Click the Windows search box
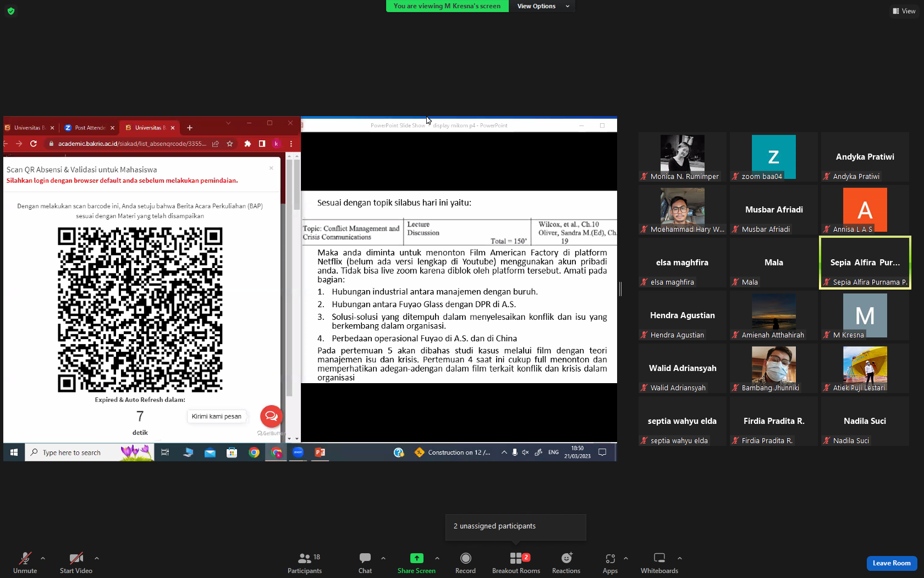Screen dimensions: 924x578 point(90,452)
